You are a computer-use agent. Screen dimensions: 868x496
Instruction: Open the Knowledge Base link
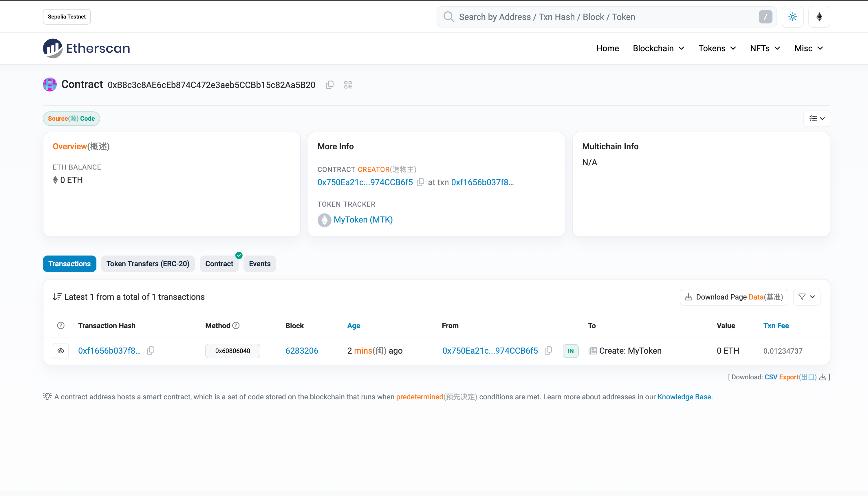[x=684, y=397]
